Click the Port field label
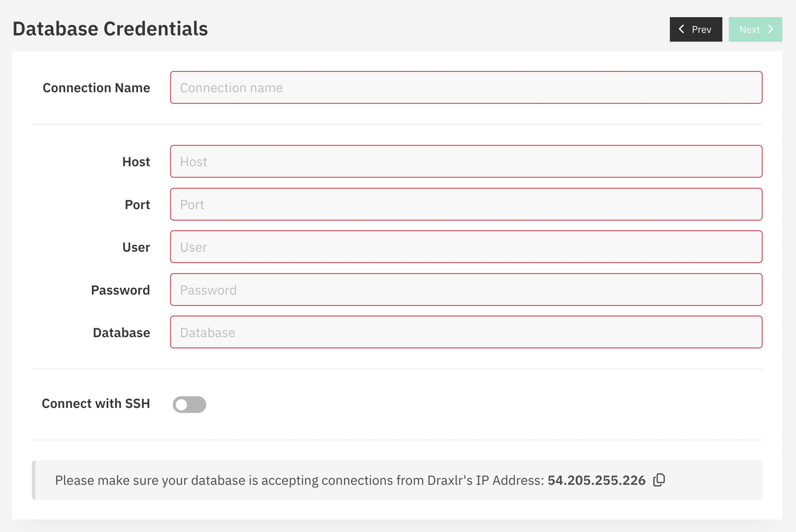796x532 pixels. (x=137, y=205)
